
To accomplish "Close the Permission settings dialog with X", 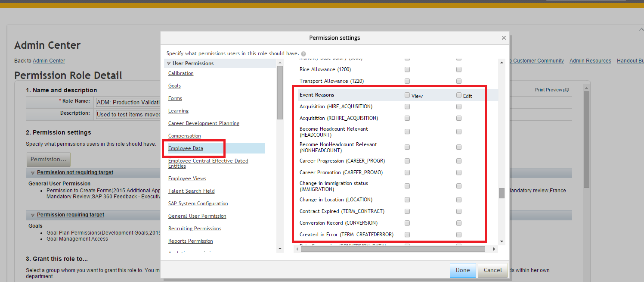I will 504,38.
